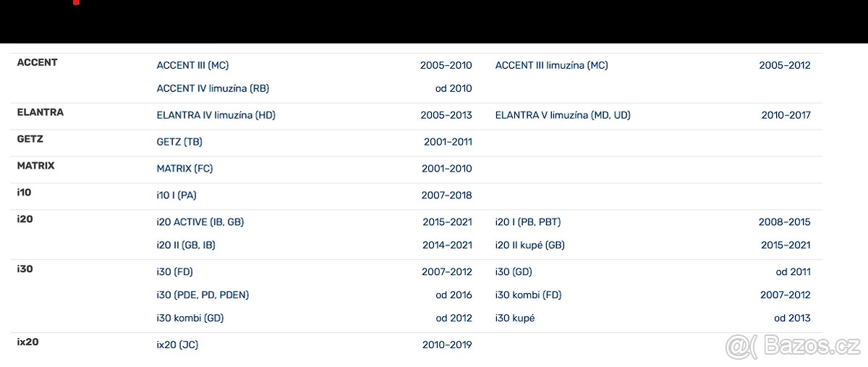Choose ELANTRA V limuzína (MD, UD)
Screen dimensions: 868x367
563,115
